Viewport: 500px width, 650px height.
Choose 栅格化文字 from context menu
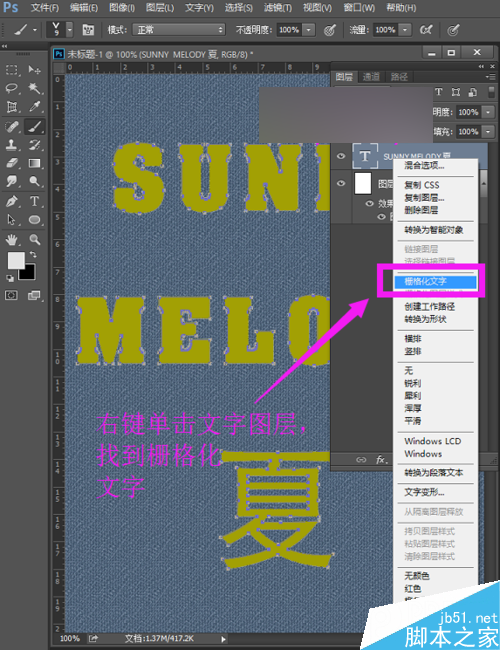click(435, 281)
